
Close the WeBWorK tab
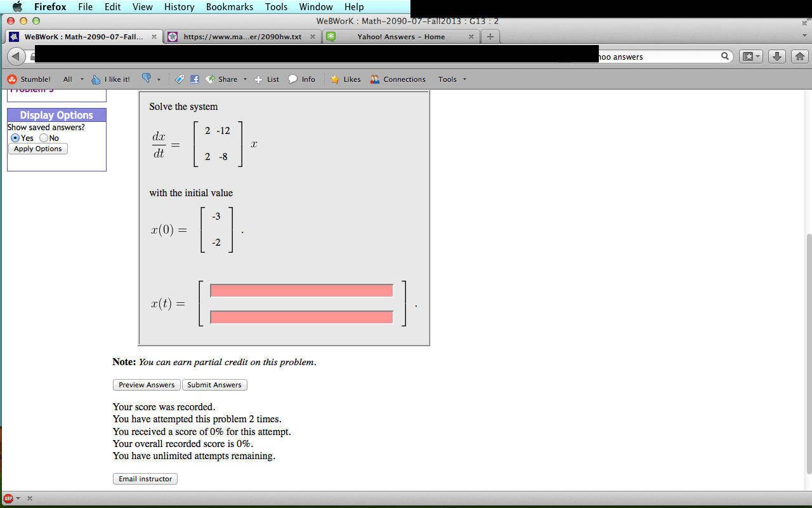coord(154,37)
